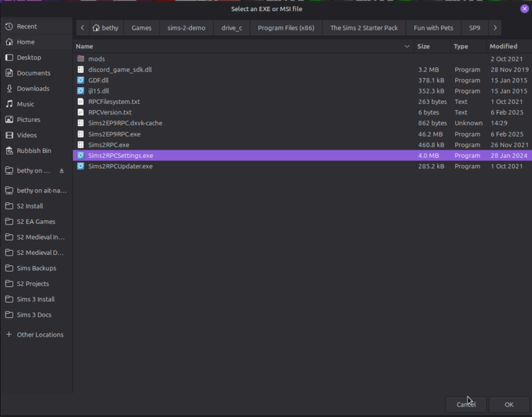
Task: Click the 14:29 modified time cell
Action: click(499, 123)
